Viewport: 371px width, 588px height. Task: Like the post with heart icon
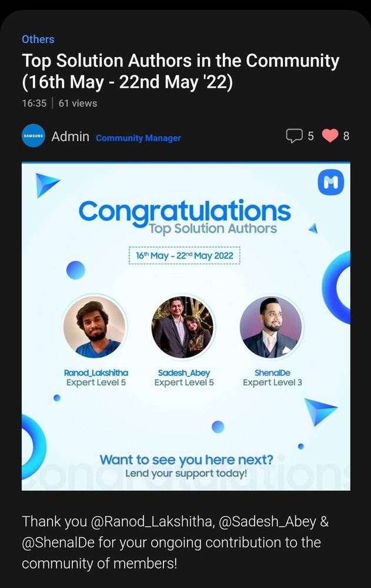point(330,136)
